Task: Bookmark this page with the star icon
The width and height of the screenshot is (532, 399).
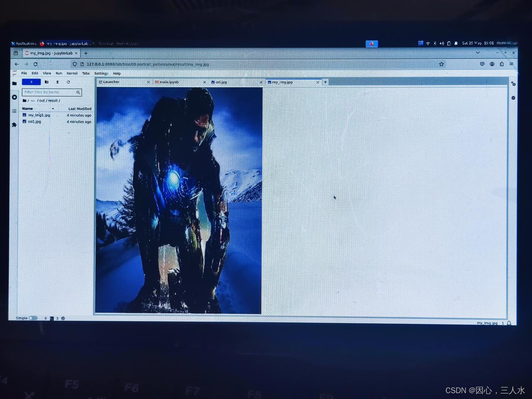Action: [x=441, y=64]
